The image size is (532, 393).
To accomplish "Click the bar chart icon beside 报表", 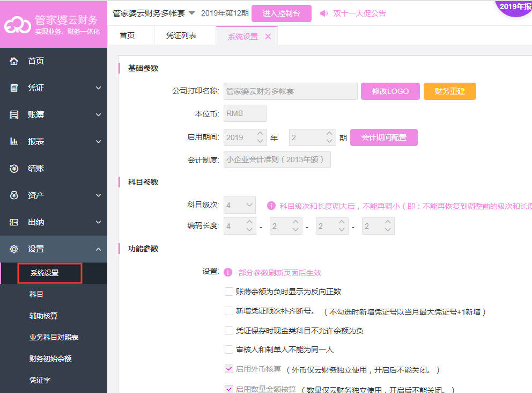I will (x=14, y=141).
